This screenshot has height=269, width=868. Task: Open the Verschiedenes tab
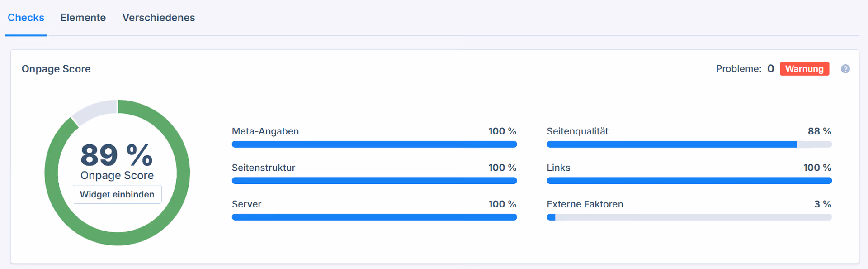(158, 18)
